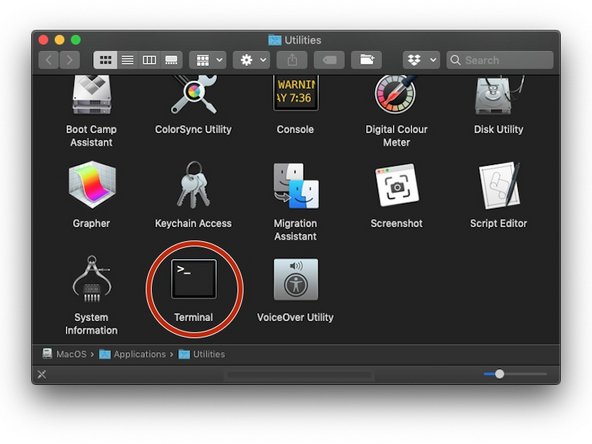Open VoiceOver Utility icon
Screen dimensions: 592x444
[x=296, y=279]
